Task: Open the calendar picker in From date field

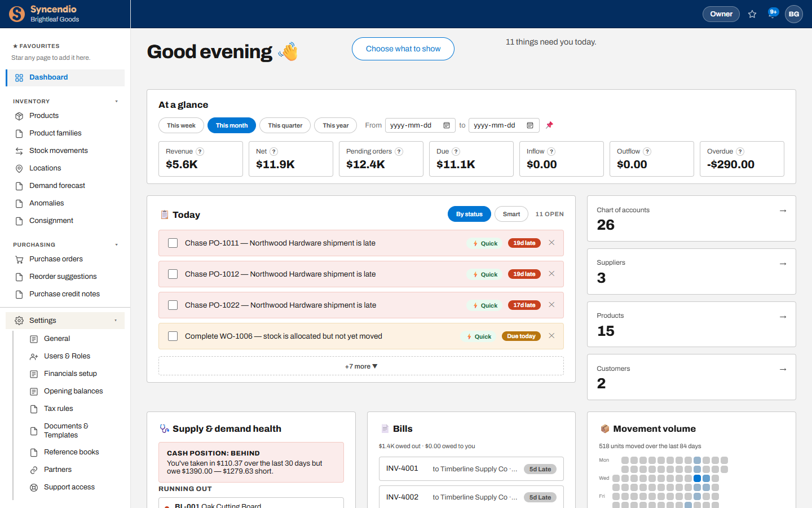Action: pyautogui.click(x=447, y=125)
